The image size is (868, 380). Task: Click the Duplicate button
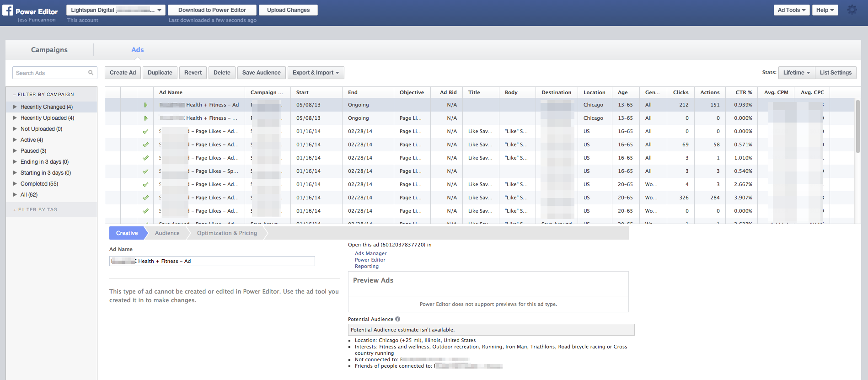coord(160,73)
